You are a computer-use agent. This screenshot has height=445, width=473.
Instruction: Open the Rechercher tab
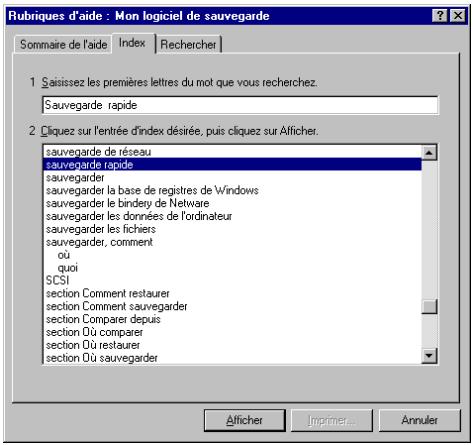pyautogui.click(x=188, y=45)
